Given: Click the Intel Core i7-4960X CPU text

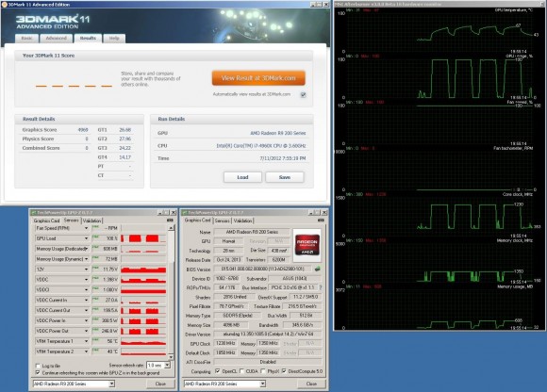Looking at the screenshot, I should pyautogui.click(x=261, y=146).
